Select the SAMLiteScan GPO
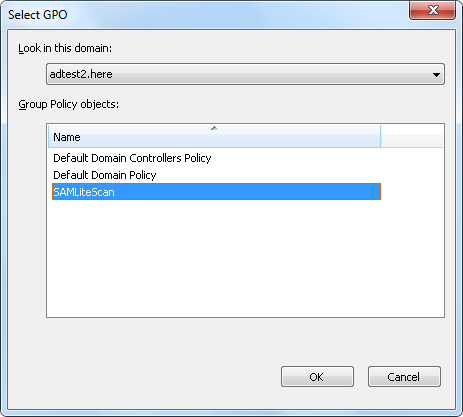Image resolution: width=463 pixels, height=417 pixels. [x=216, y=192]
